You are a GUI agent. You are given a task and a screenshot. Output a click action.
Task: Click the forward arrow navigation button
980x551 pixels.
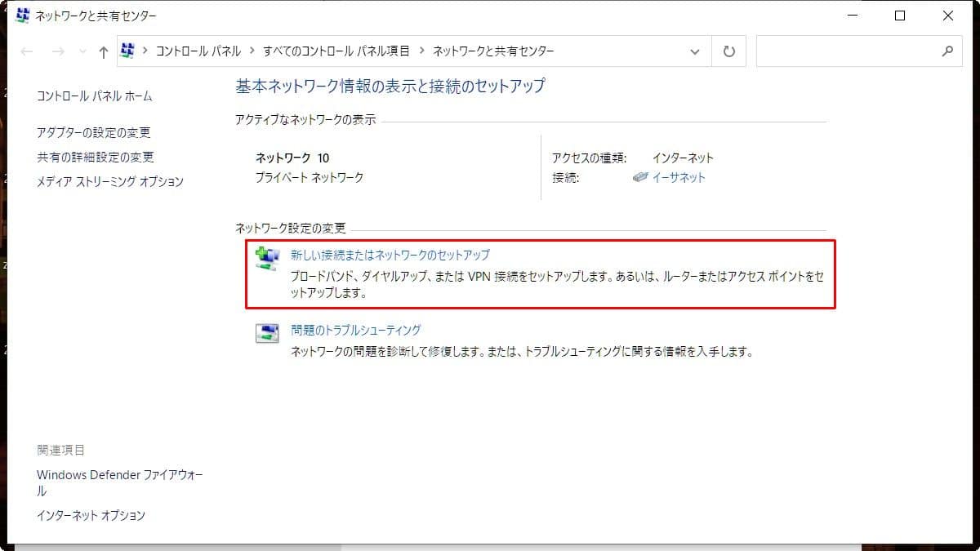point(57,51)
